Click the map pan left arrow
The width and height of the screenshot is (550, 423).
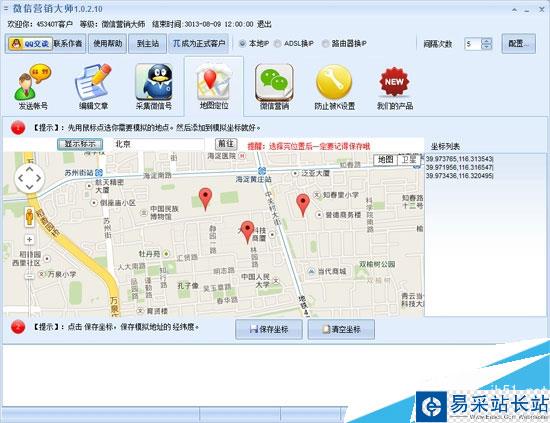point(21,178)
